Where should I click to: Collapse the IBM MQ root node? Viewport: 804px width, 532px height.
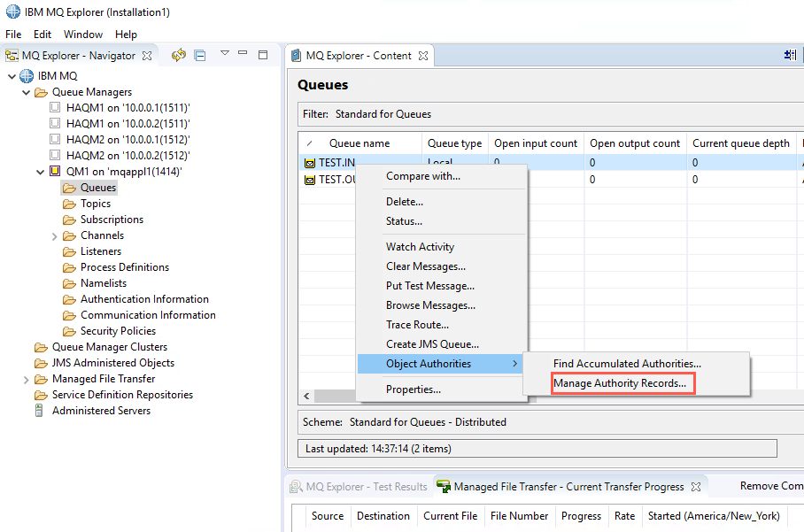(x=12, y=76)
